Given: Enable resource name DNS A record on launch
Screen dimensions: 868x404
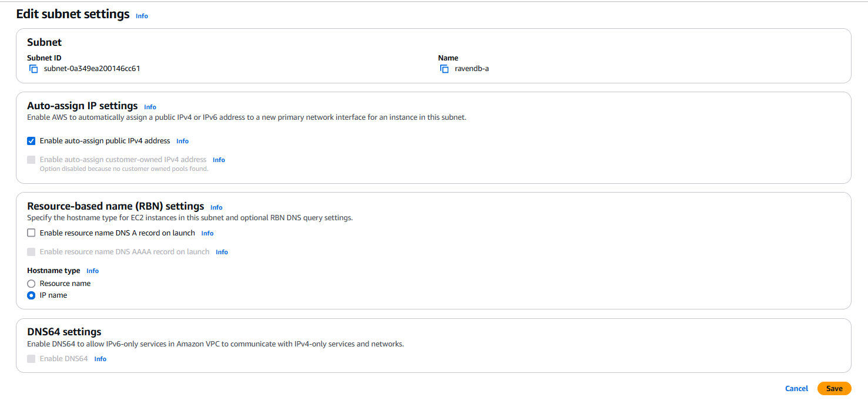Looking at the screenshot, I should 31,233.
